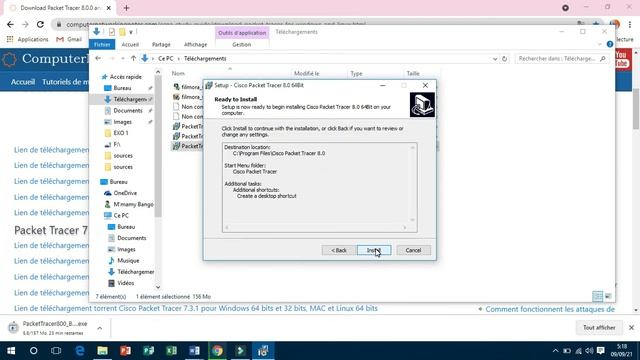Viewport: 640px width, 360px height.
Task: Switch to details view in Explorer status bar
Action: tap(598, 296)
